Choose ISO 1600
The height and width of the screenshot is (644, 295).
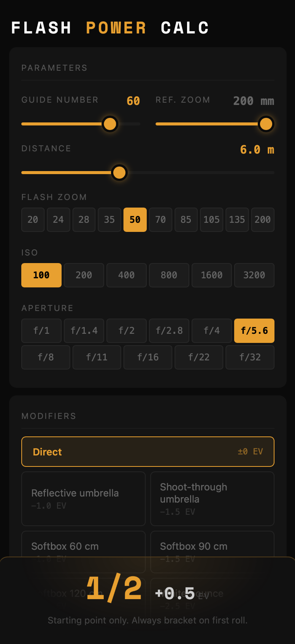tap(211, 275)
